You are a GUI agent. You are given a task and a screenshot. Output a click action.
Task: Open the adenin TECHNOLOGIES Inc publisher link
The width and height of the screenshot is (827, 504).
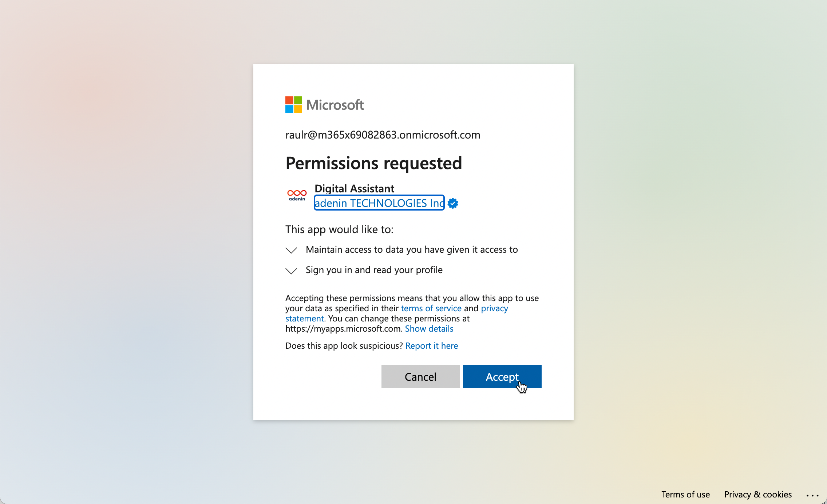click(379, 203)
